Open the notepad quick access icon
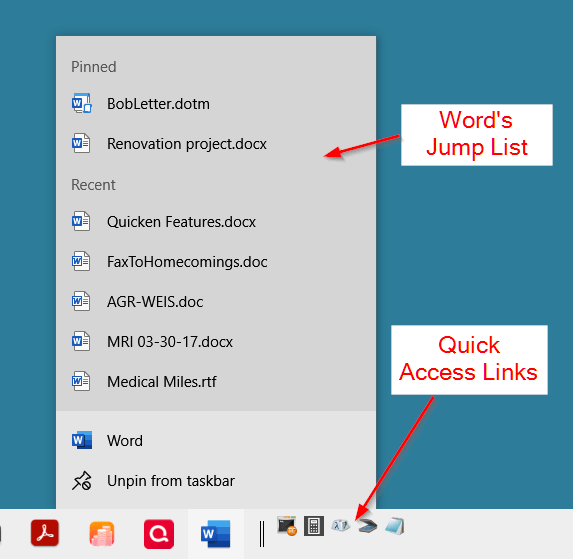573x559 pixels. pyautogui.click(x=395, y=526)
